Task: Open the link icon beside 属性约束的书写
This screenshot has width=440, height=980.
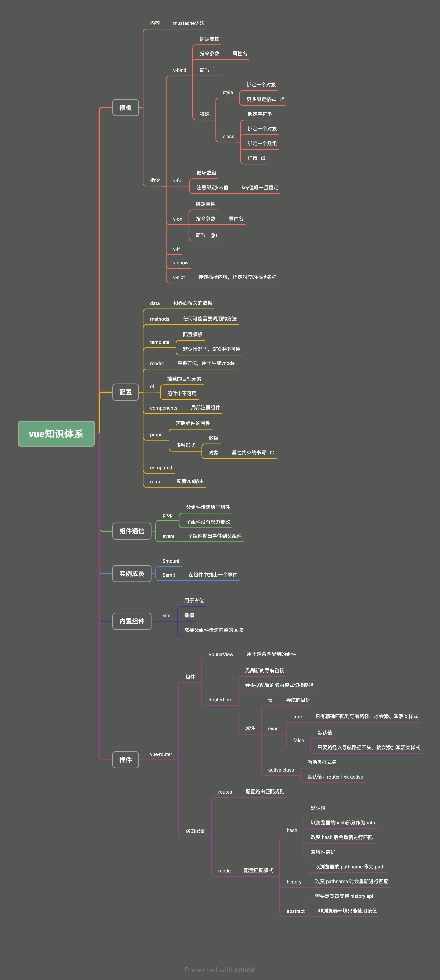Action: click(x=272, y=452)
